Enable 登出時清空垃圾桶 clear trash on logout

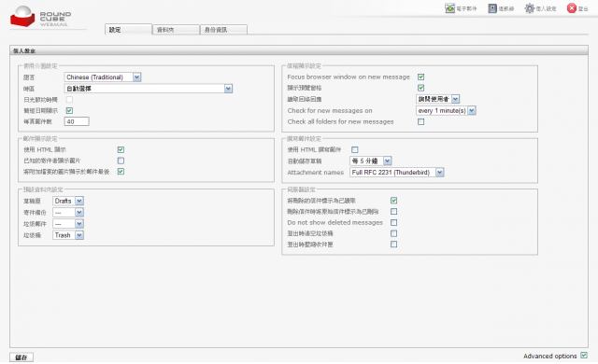[394, 233]
